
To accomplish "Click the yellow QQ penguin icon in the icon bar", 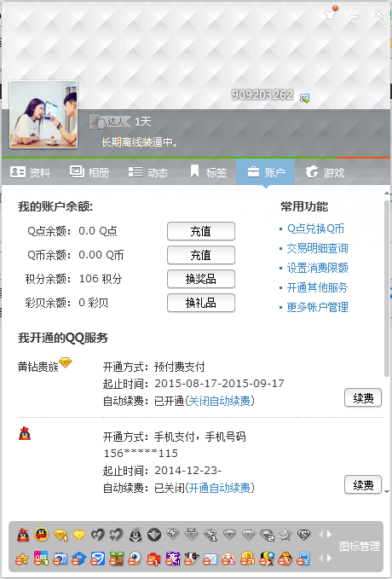I will (x=42, y=535).
